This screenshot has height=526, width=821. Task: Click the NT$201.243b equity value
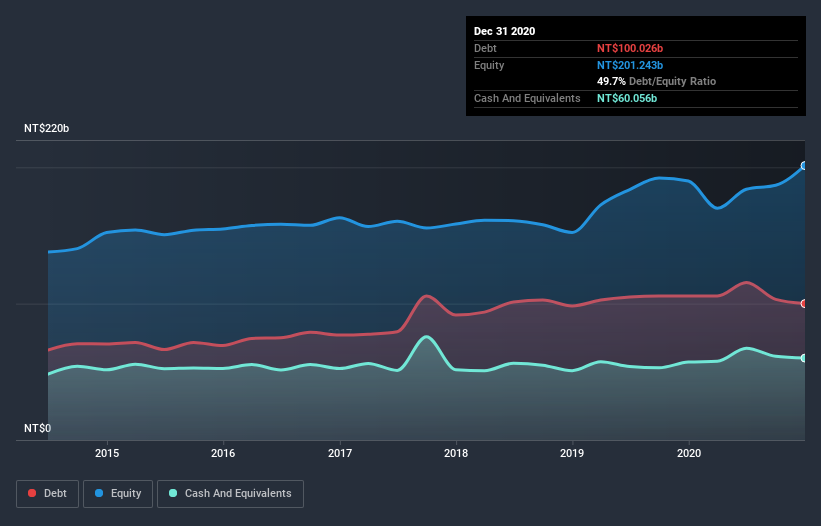(x=630, y=65)
